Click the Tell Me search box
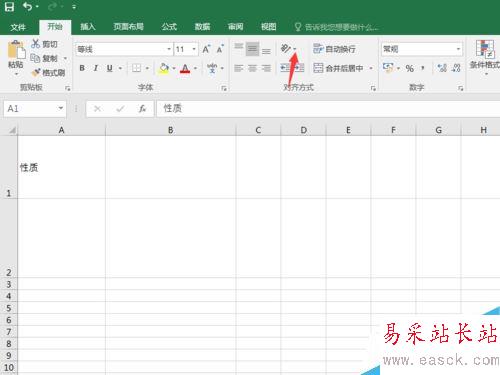This screenshot has width=500, height=375. (x=337, y=27)
